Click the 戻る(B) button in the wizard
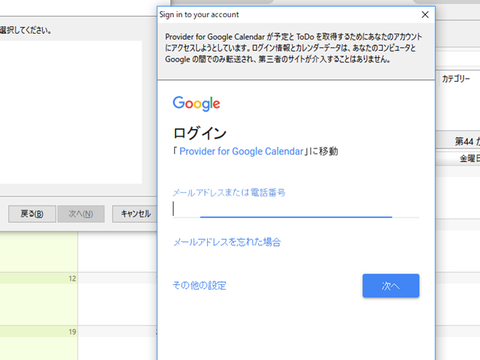Viewport: 480px width, 360px height. (32, 214)
